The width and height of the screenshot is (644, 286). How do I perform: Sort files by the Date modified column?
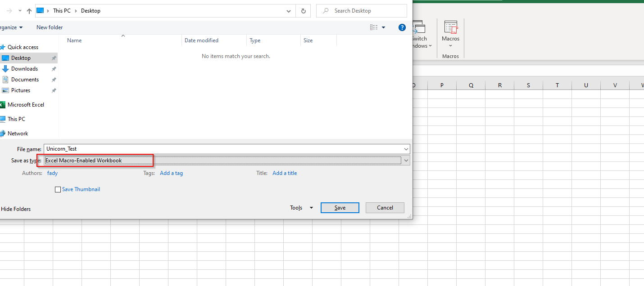(x=201, y=40)
